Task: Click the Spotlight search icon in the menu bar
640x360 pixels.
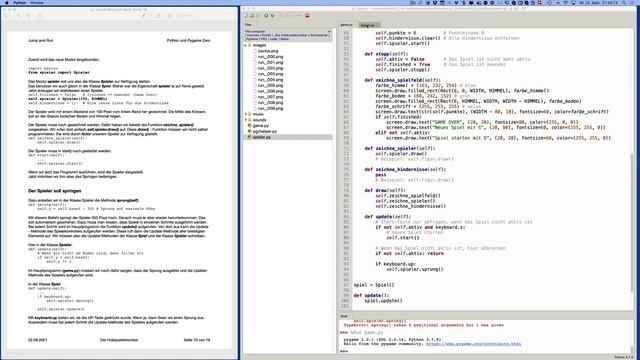Action: click(x=624, y=2)
